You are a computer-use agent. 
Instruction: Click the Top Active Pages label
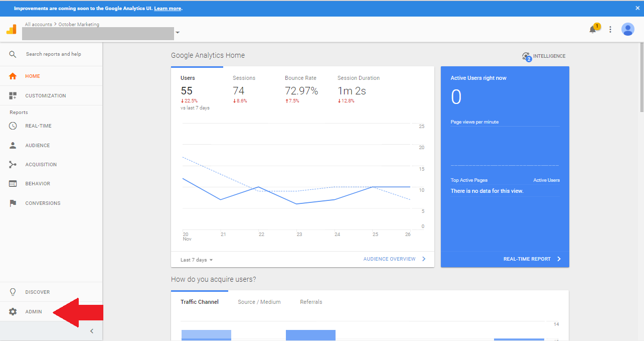pyautogui.click(x=469, y=180)
